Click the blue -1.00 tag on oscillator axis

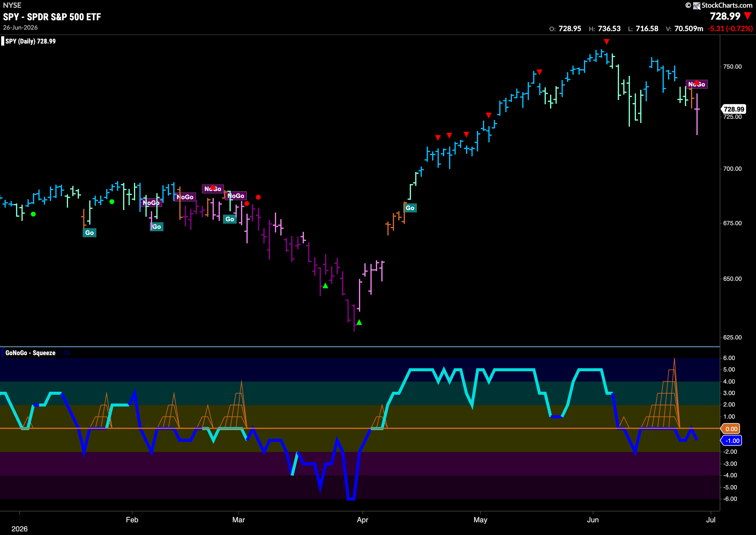[732, 440]
